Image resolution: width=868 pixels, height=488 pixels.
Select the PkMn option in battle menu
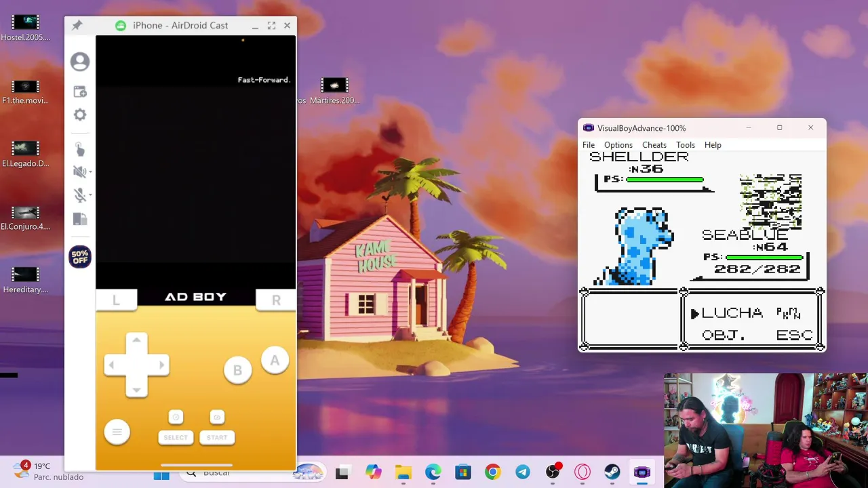[789, 313]
